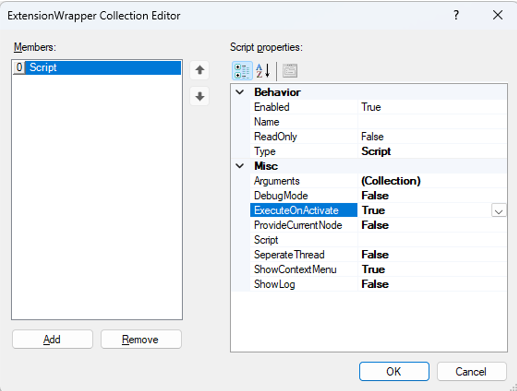This screenshot has height=391, width=517.
Task: Select the Enabled property row
Action: (378, 107)
